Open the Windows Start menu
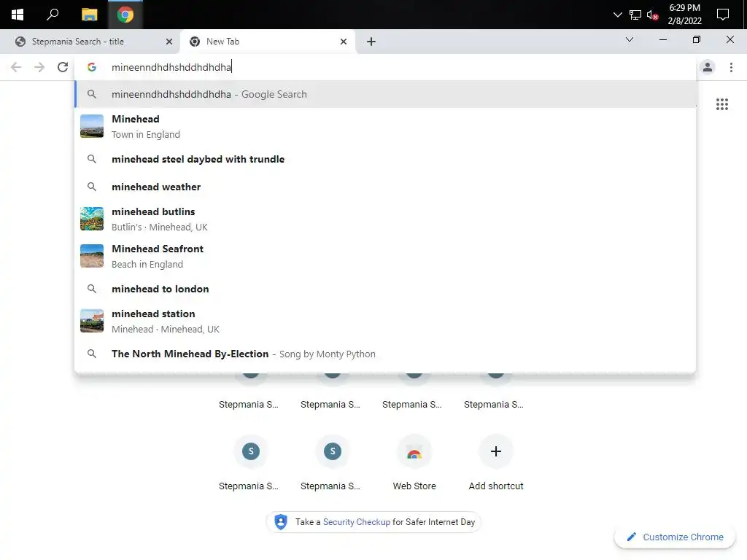This screenshot has width=747, height=560. pyautogui.click(x=18, y=15)
